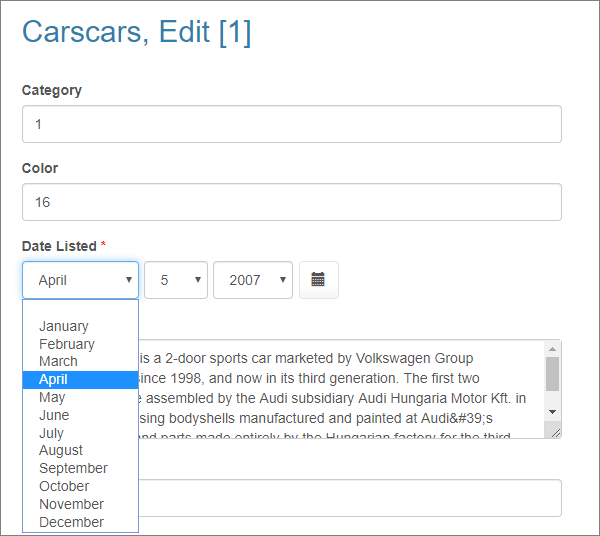This screenshot has height=536, width=600.
Task: Open the calendar date picker icon
Action: (x=318, y=280)
